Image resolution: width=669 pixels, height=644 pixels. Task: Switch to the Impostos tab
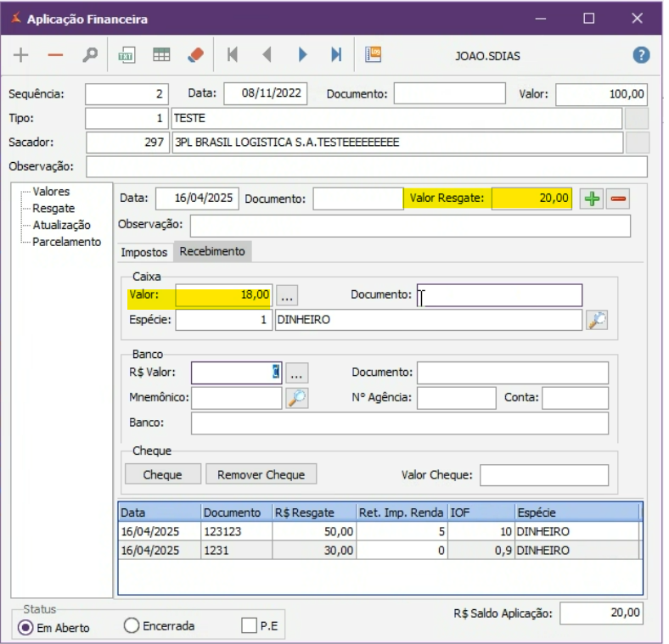tap(144, 252)
